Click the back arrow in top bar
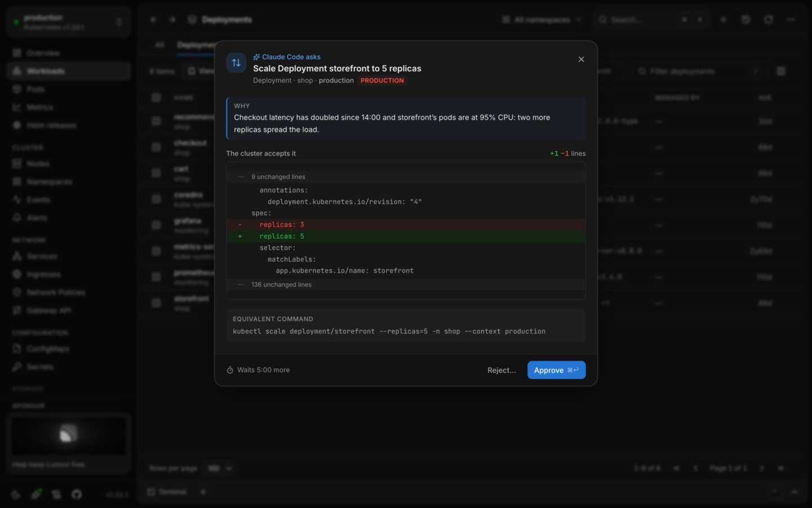812x508 pixels. (153, 20)
